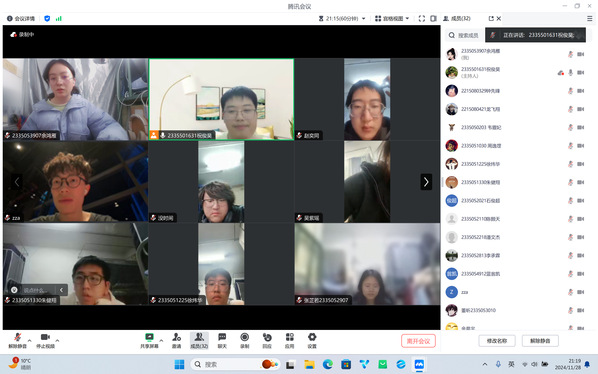Open File Explorer from taskbar

tap(309, 364)
